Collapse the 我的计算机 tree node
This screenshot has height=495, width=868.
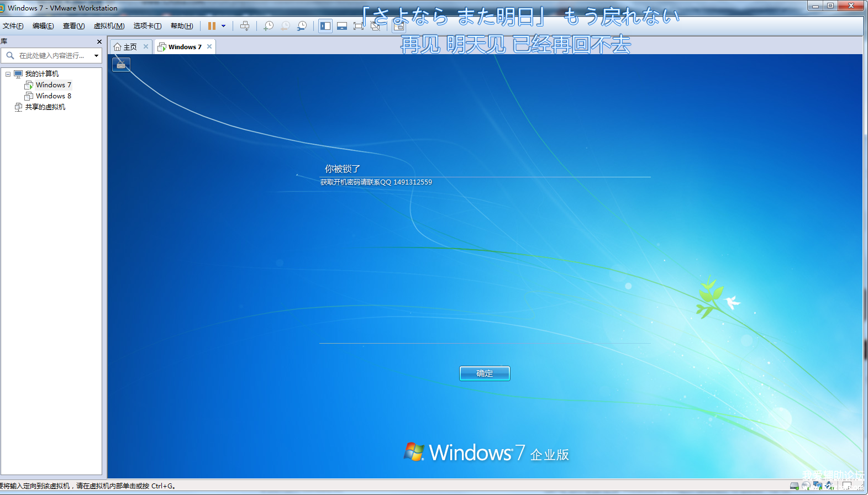(8, 74)
